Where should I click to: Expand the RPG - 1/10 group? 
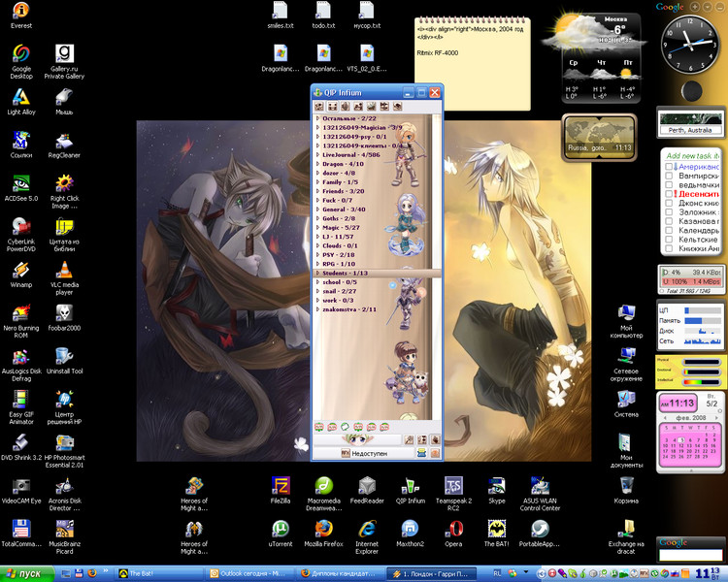click(318, 264)
